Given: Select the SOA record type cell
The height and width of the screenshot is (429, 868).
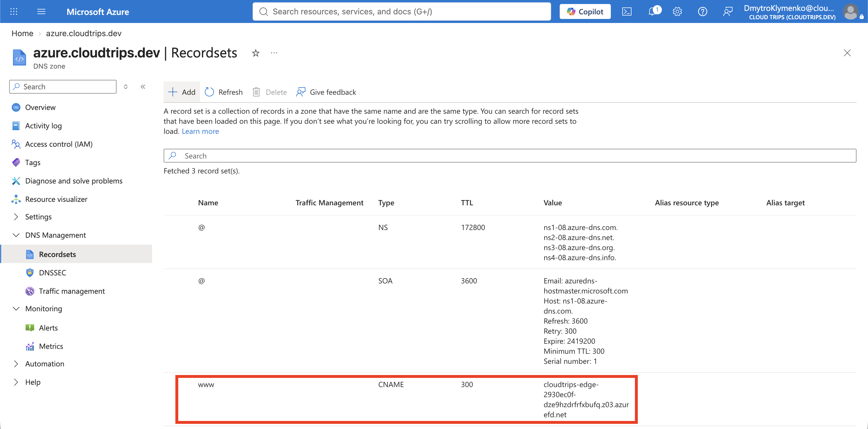Looking at the screenshot, I should coord(385,281).
